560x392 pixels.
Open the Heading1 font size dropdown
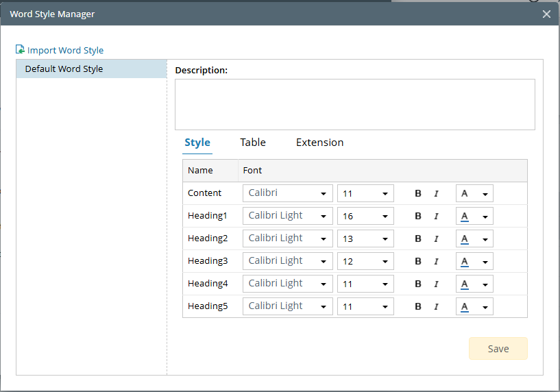pyautogui.click(x=365, y=216)
